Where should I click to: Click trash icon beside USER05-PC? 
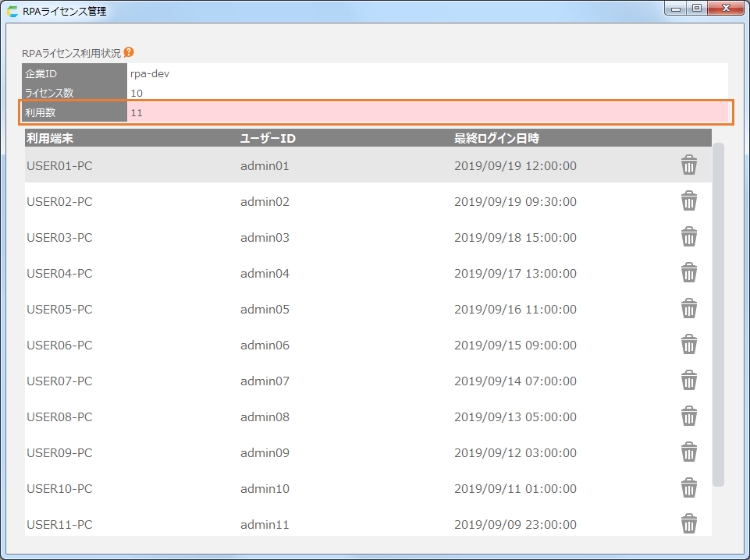688,309
